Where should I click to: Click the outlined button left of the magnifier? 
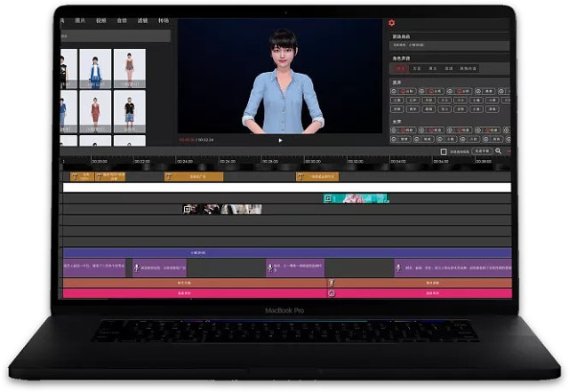tap(482, 151)
